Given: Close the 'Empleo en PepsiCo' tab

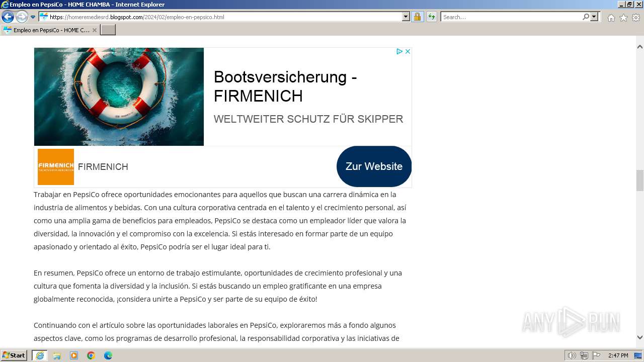Looking at the screenshot, I should click(95, 30).
